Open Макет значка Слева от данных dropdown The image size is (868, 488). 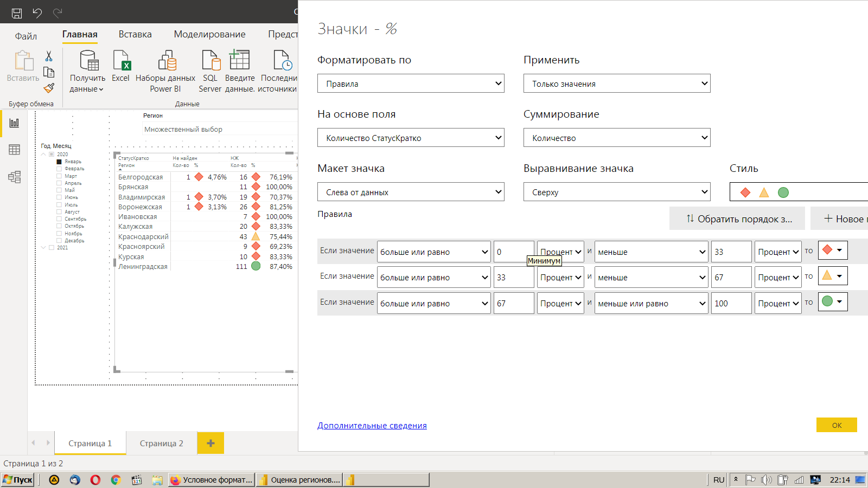click(x=411, y=192)
